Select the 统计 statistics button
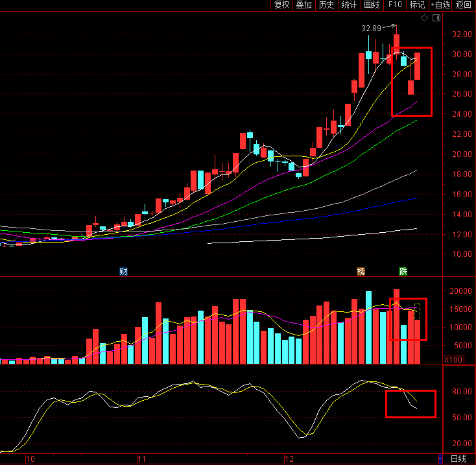Screen dimensions: 476x465 350,5
